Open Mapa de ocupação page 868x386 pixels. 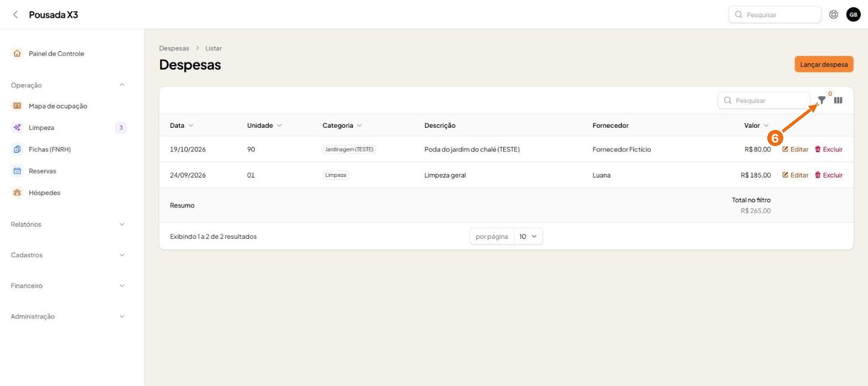click(x=58, y=106)
